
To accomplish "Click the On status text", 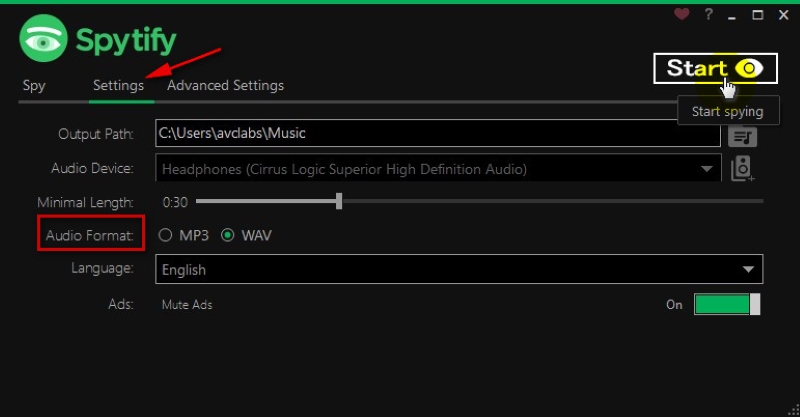I will [674, 305].
